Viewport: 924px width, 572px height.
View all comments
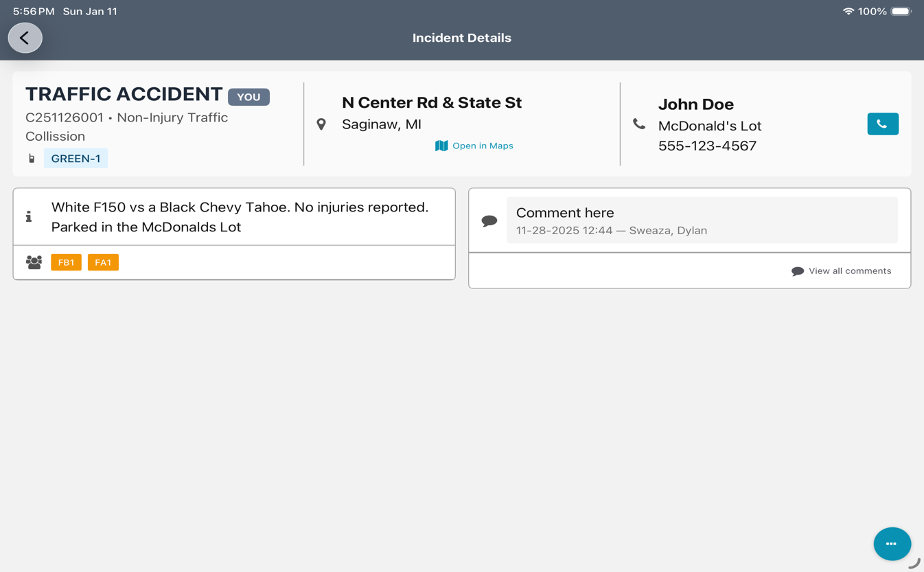pyautogui.click(x=849, y=271)
